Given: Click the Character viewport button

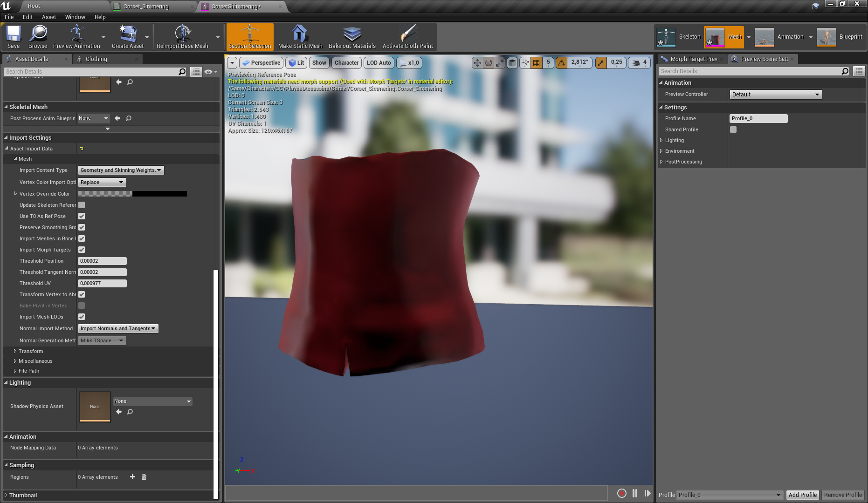Looking at the screenshot, I should [346, 63].
